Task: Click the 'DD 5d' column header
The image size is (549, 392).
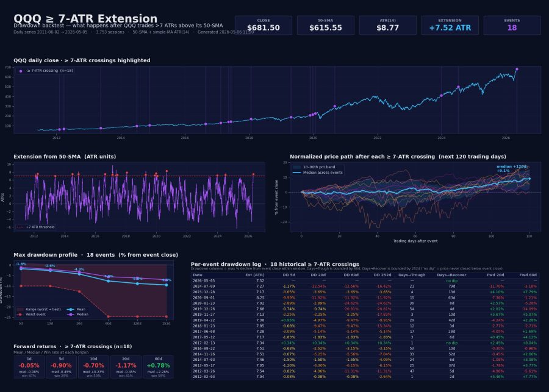Action: (x=289, y=275)
